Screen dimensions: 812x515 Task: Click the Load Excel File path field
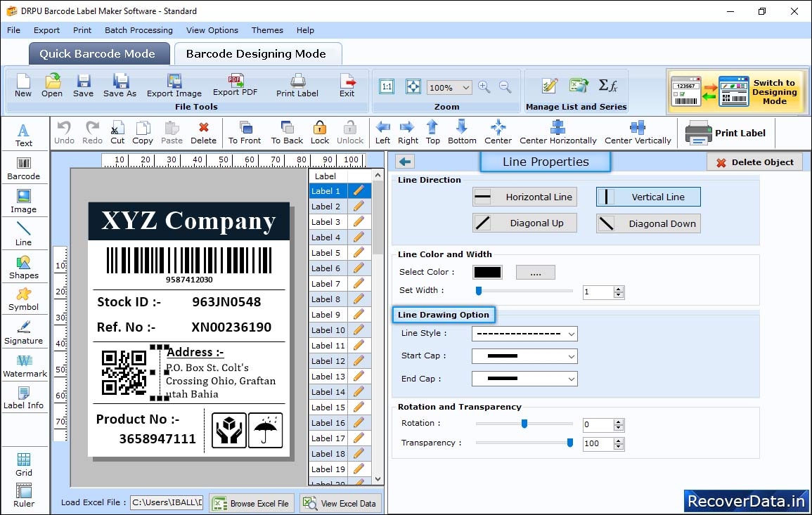166,502
